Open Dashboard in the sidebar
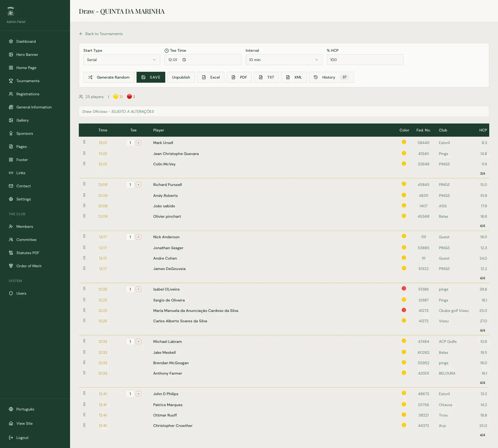Image resolution: width=498 pixels, height=448 pixels. (x=35, y=41)
